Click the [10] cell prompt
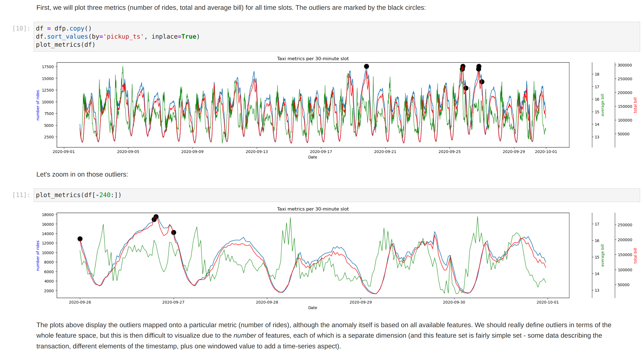 pyautogui.click(x=21, y=29)
